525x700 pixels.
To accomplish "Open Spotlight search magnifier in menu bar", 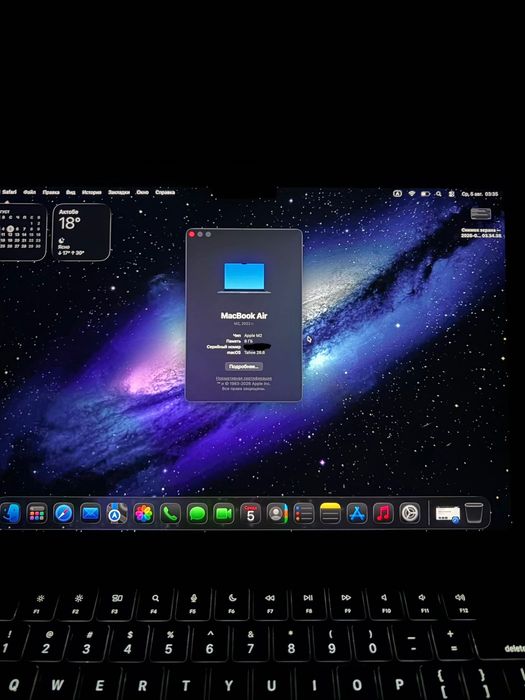I will point(438,194).
